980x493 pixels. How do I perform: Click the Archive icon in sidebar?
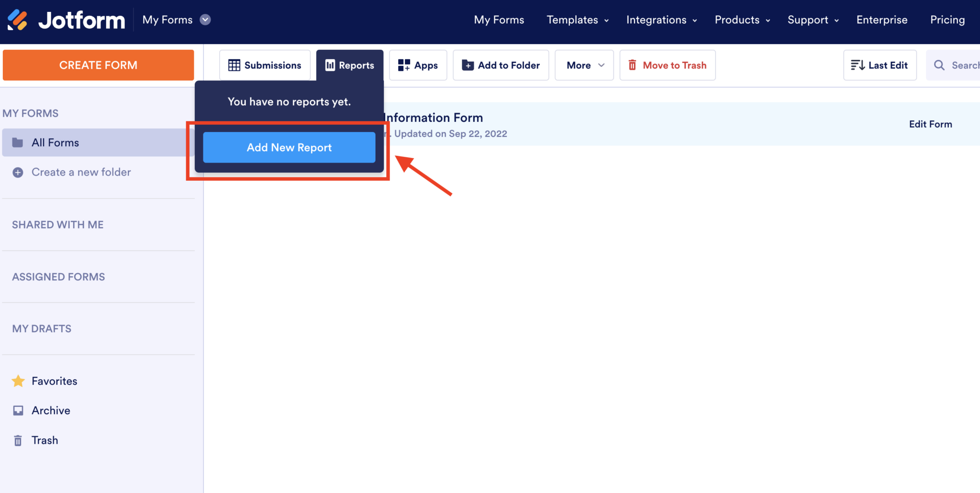[x=18, y=410]
